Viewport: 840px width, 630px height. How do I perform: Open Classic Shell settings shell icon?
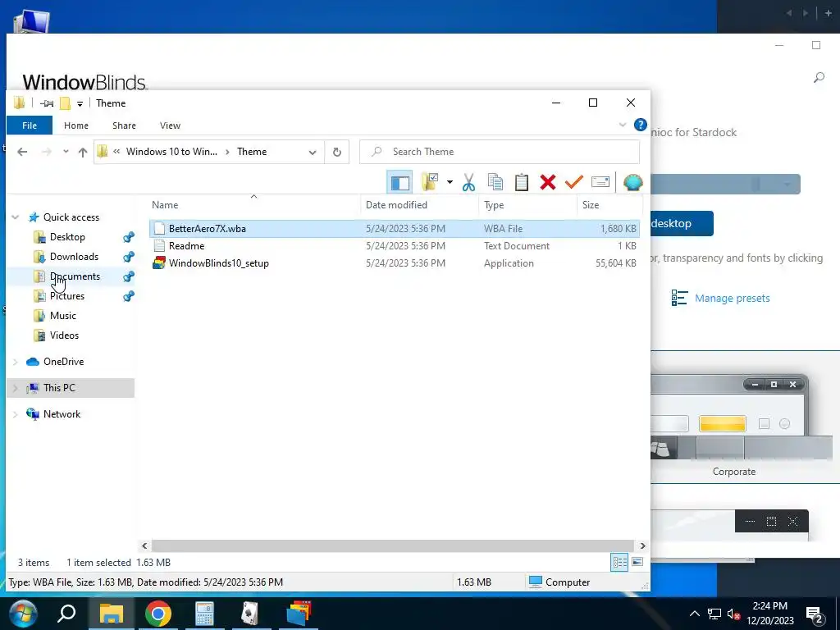point(633,183)
